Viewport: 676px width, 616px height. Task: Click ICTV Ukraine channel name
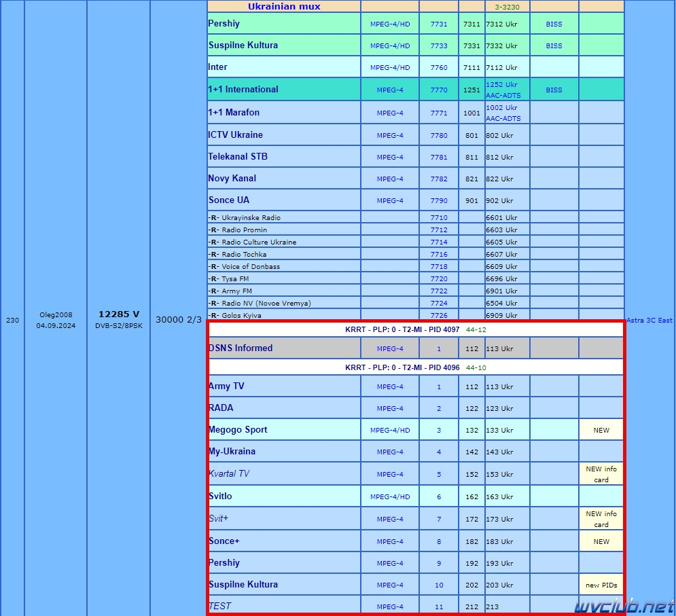click(x=235, y=135)
